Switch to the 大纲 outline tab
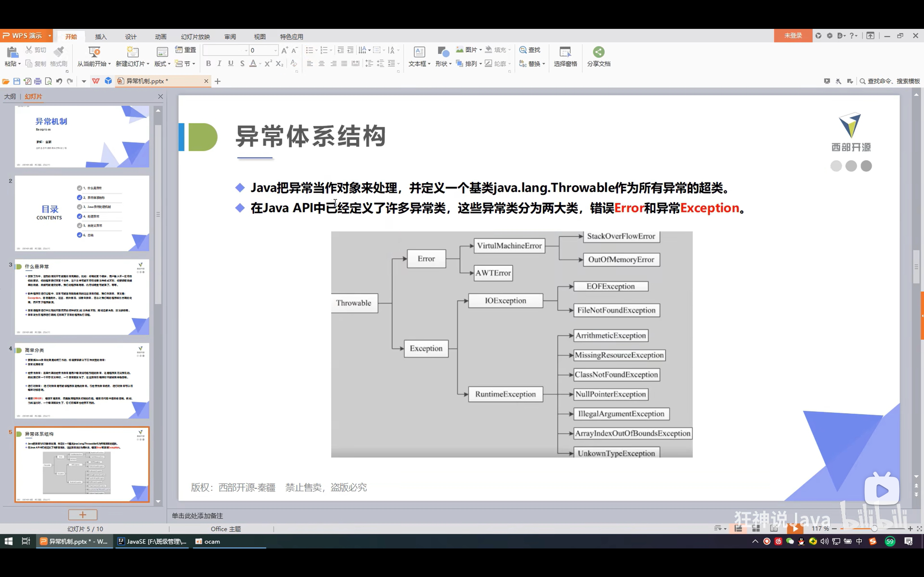 10,97
